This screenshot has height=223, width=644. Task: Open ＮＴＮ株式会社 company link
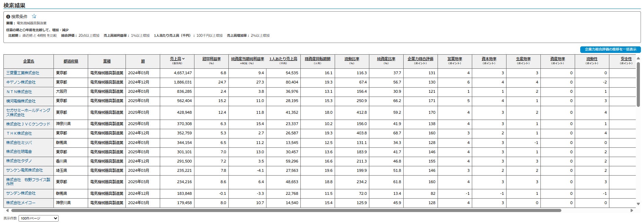click(19, 92)
